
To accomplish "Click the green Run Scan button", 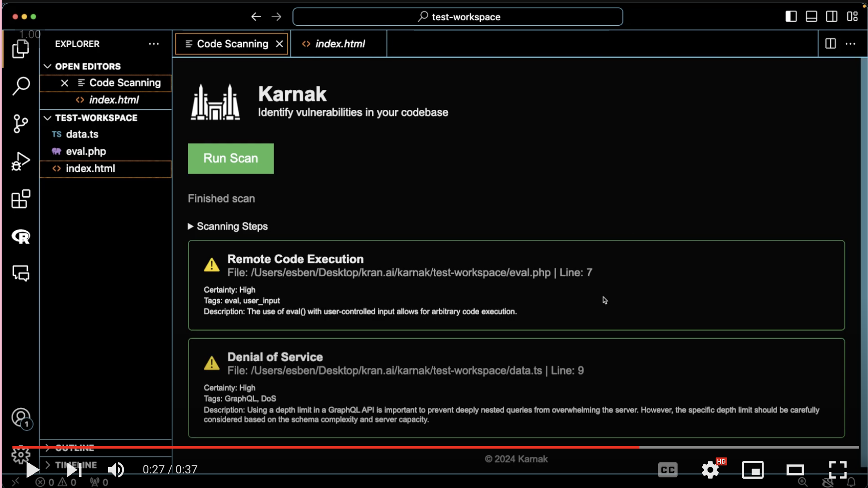I will click(x=231, y=159).
